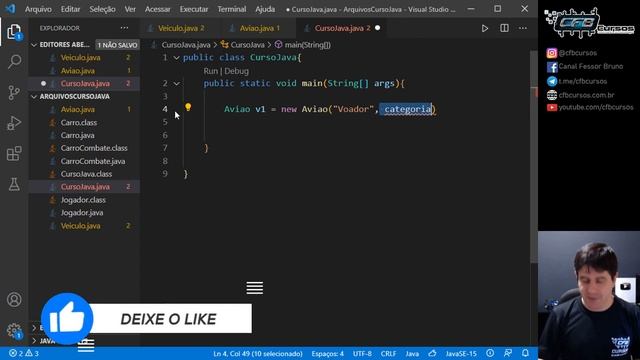Click the notifications bell in status bar
This screenshot has width=640, height=360.
click(525, 353)
